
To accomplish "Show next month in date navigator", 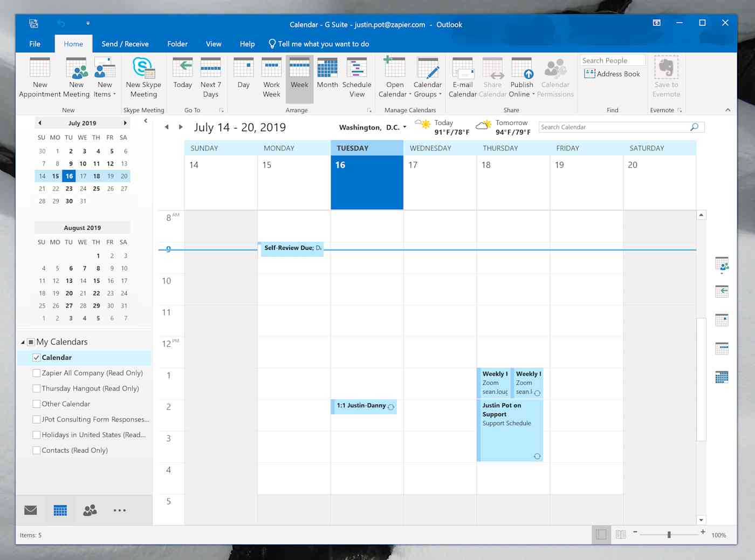I will (125, 123).
